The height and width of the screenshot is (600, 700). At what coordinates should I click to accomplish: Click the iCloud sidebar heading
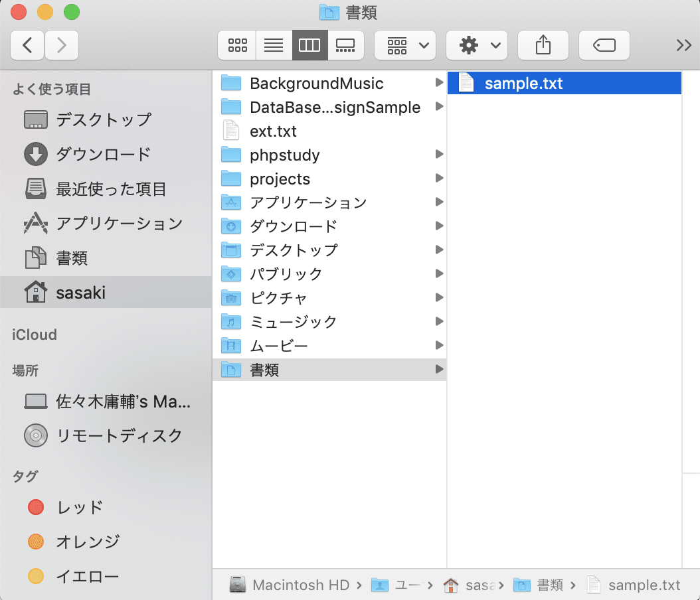pos(35,335)
